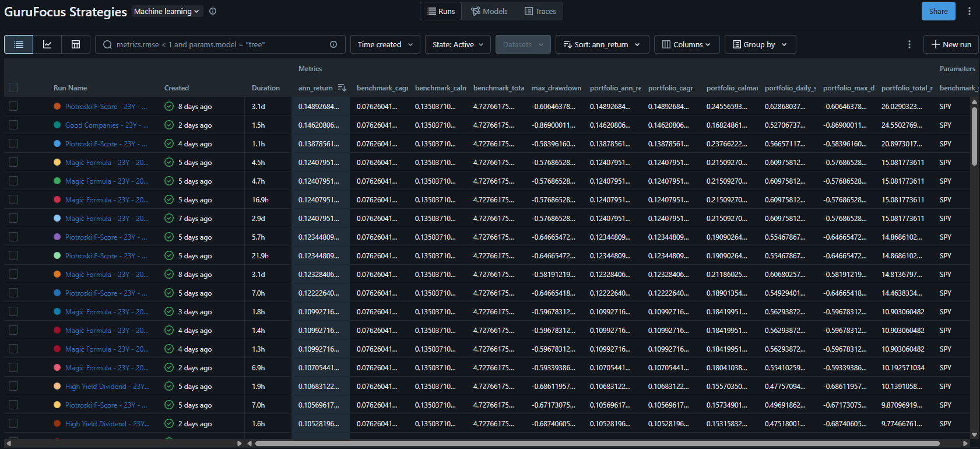
Task: Open the 3.1d Piotroski F-Score run created 8 days ago
Action: (106, 107)
